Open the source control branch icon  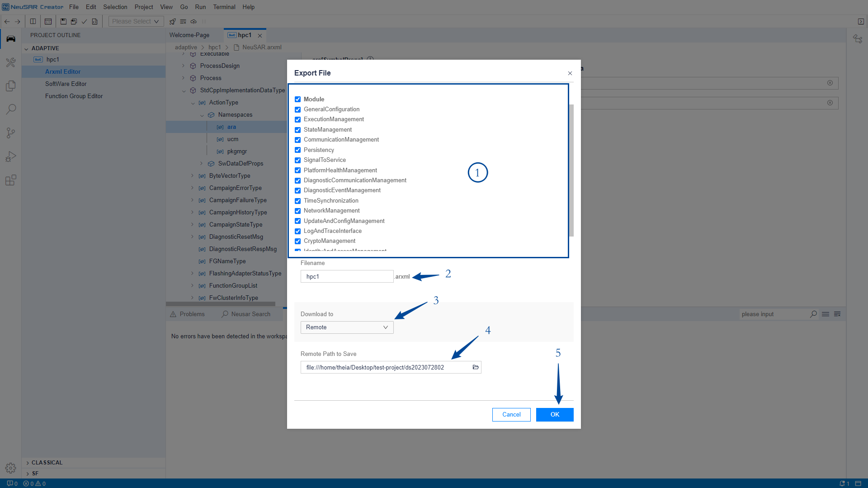11,133
